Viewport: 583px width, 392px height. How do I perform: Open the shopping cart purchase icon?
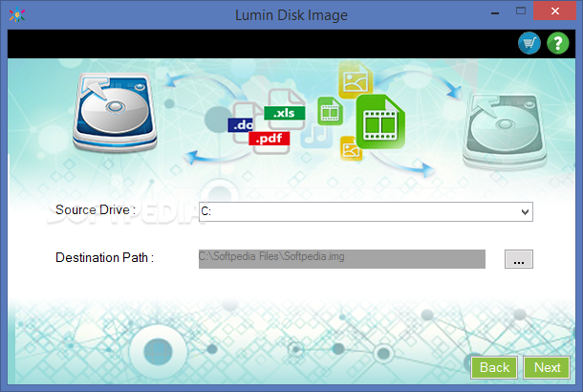coord(529,43)
